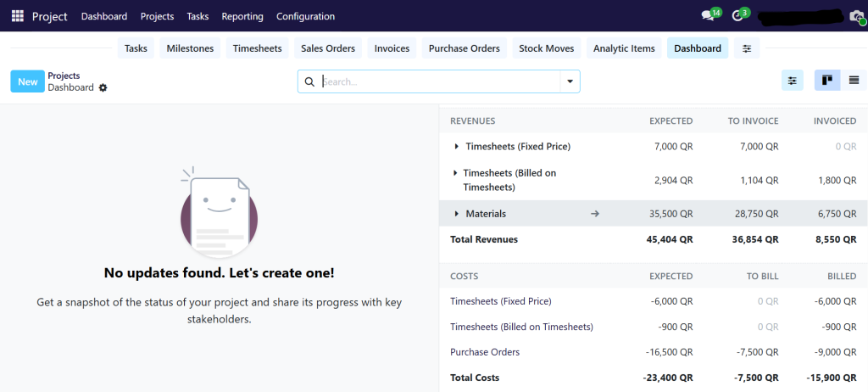Expand the Materials revenue row

457,214
